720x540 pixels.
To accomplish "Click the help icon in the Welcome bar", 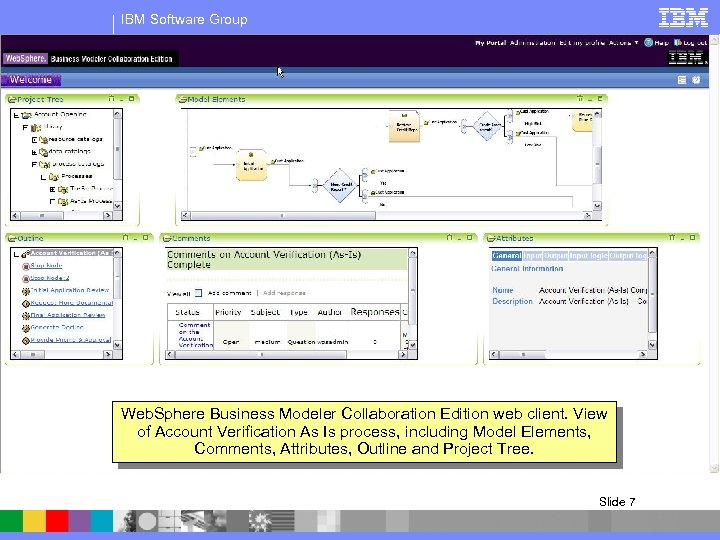I will (696, 80).
